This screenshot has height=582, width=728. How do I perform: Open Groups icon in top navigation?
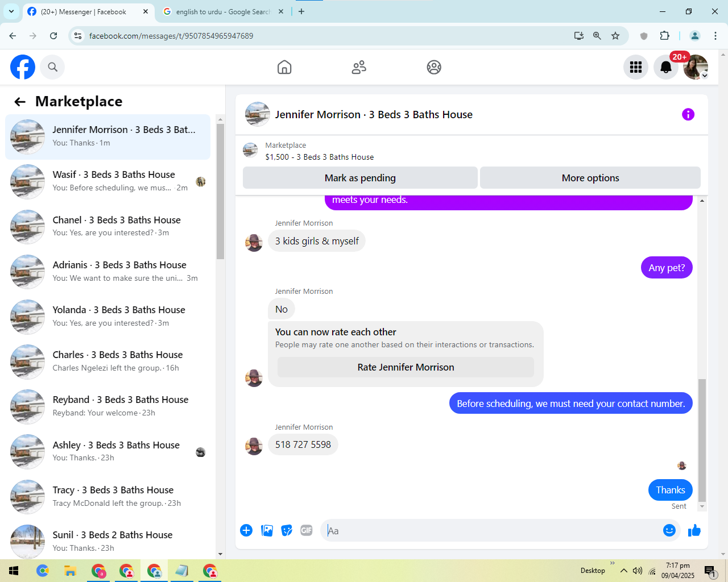pyautogui.click(x=434, y=67)
